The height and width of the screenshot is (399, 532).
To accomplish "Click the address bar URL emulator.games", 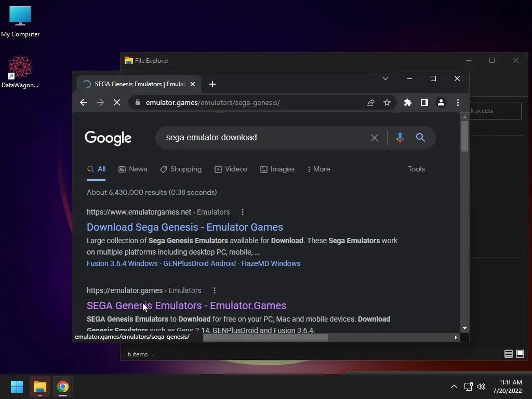I will click(212, 102).
